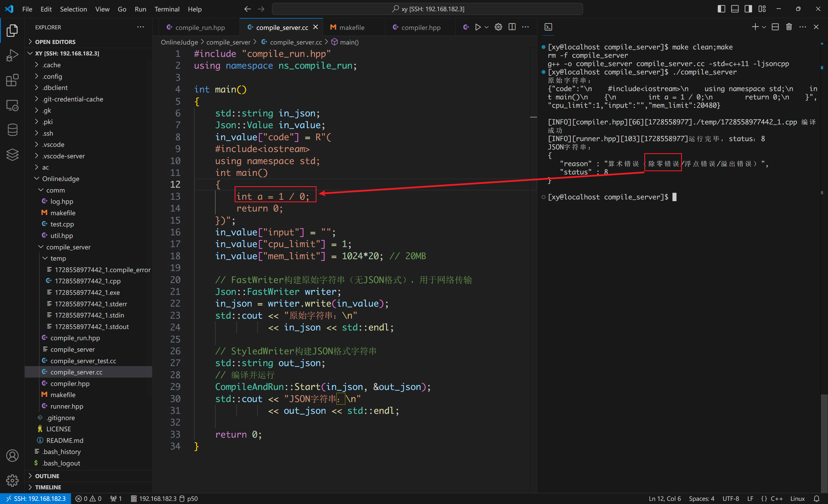Screen dimensions: 828x504
Task: Expand the OUTLINE section
Action: (47, 476)
